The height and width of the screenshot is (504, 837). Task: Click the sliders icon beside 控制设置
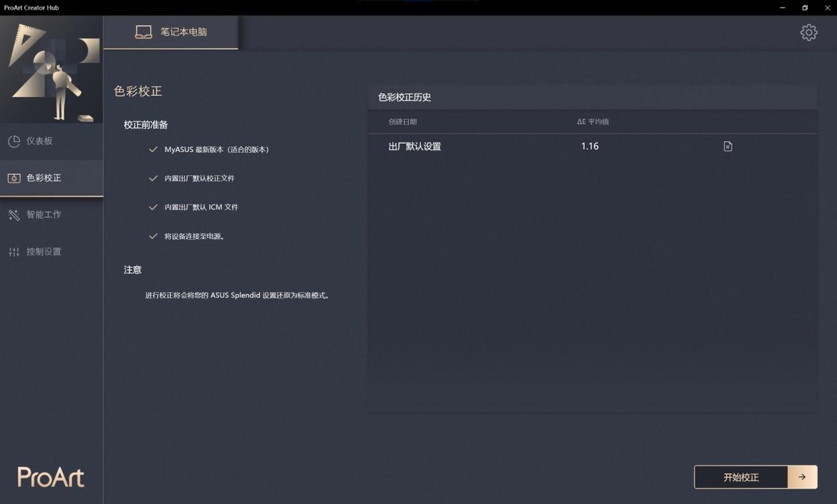coord(14,252)
